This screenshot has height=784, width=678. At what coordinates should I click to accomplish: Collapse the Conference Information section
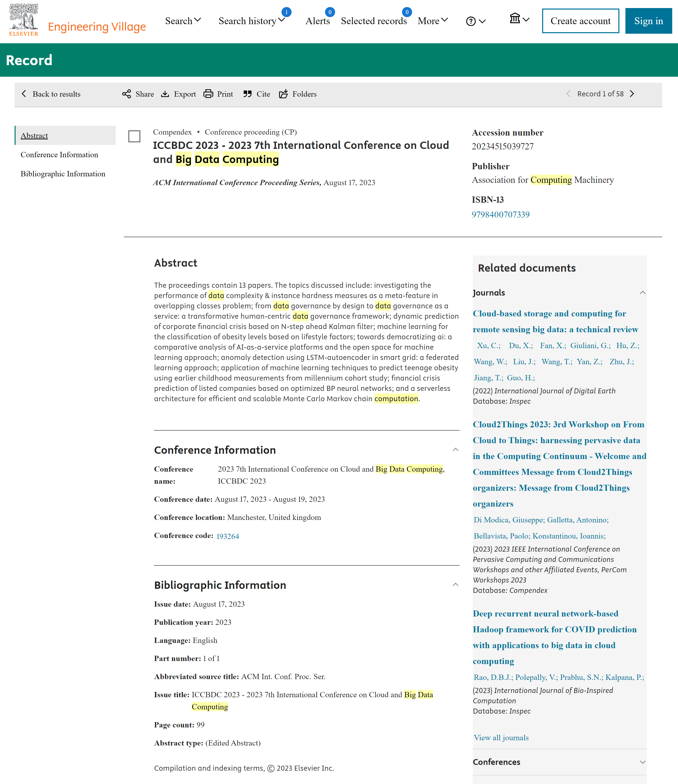[x=455, y=449]
